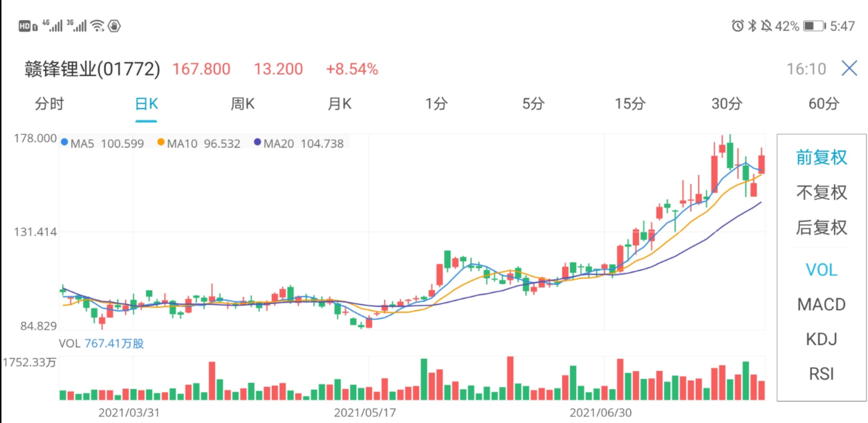Tap the Wi-Fi signal icon
The image size is (868, 423).
(x=98, y=26)
